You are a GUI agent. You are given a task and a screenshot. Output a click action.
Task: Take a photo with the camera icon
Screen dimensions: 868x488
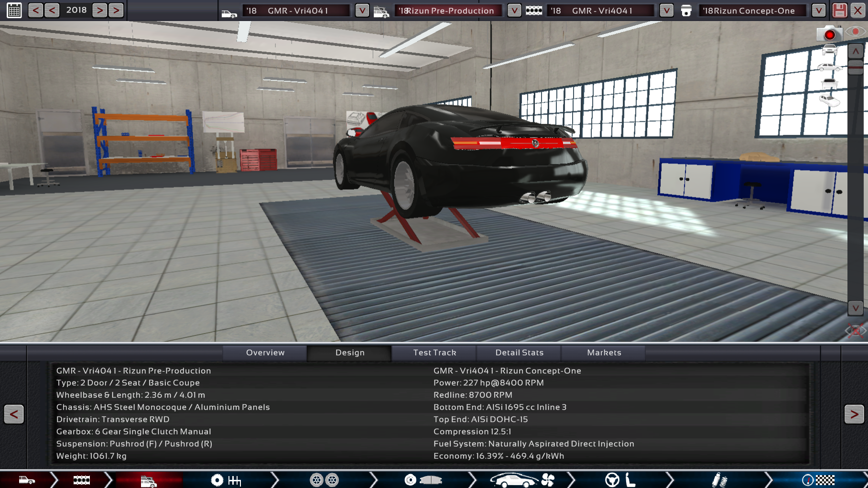(x=829, y=34)
